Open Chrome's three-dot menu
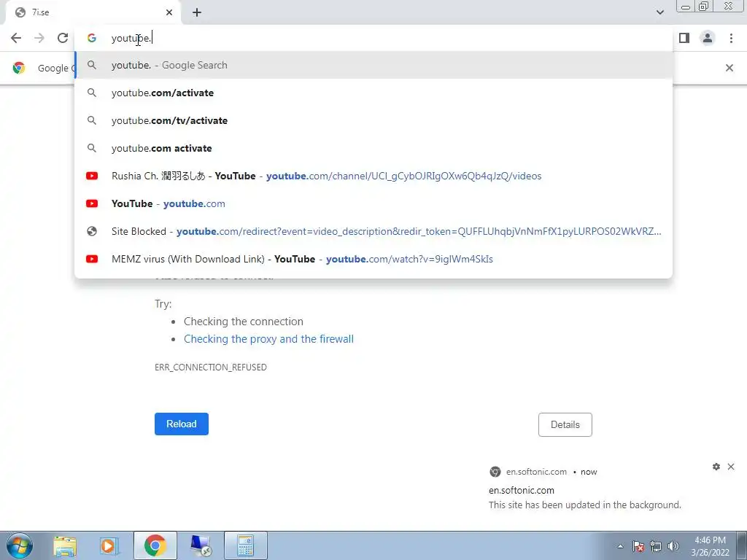This screenshot has height=560, width=747. (731, 38)
